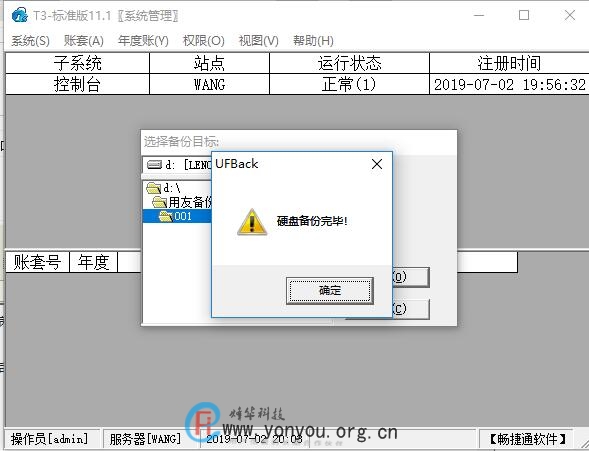Screen dimensions: 589x451
Task: Open the 帮助(H) menu
Action: click(x=313, y=41)
